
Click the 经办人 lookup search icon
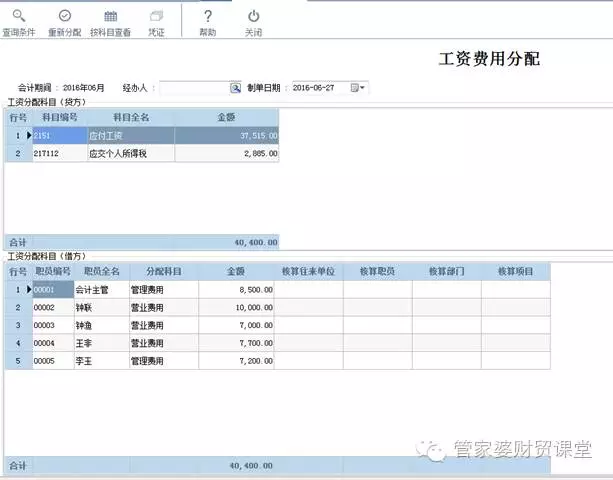pyautogui.click(x=235, y=88)
